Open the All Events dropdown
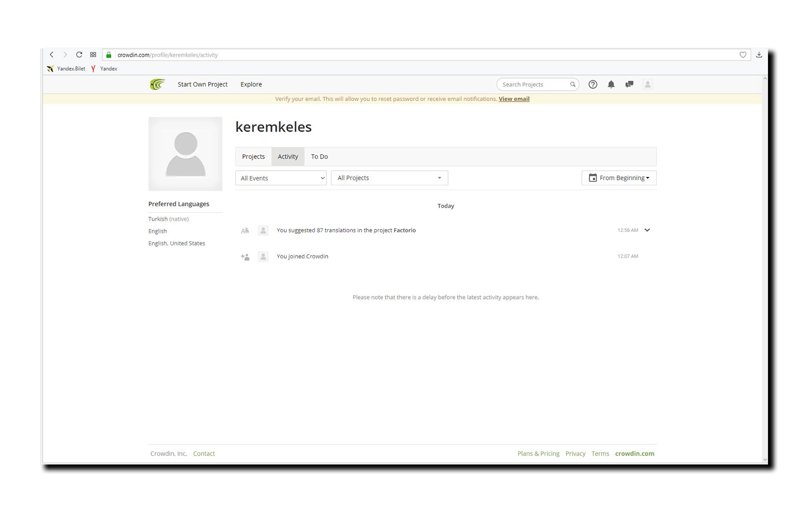 (x=281, y=178)
